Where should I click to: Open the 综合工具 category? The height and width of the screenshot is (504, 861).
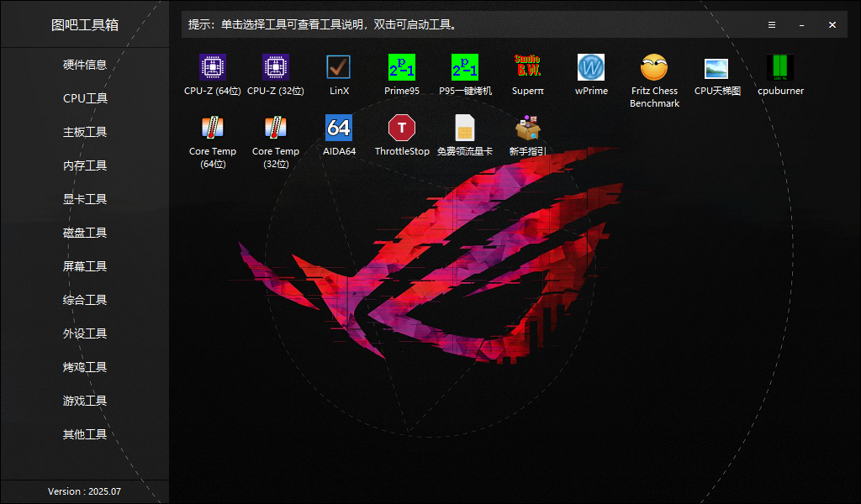click(85, 300)
